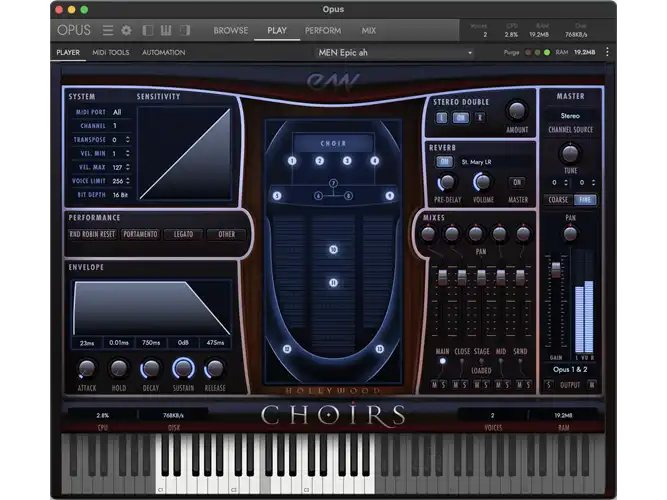Select choir position marker 5
The image size is (667, 500).
click(x=277, y=196)
